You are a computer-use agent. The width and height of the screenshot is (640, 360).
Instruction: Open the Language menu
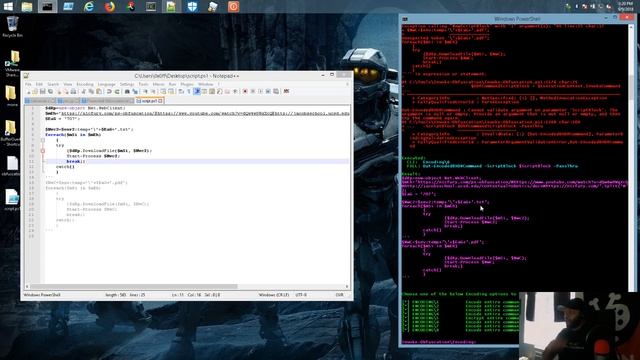(x=107, y=84)
